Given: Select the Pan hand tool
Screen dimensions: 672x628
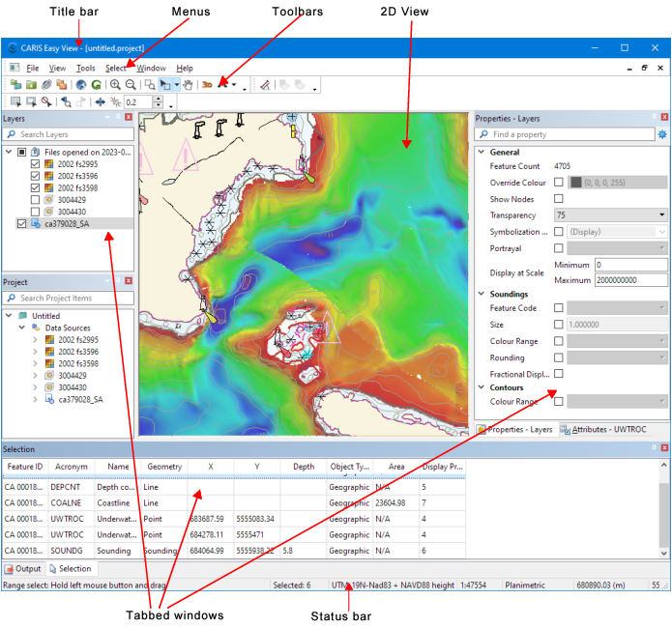Looking at the screenshot, I should coord(188,85).
